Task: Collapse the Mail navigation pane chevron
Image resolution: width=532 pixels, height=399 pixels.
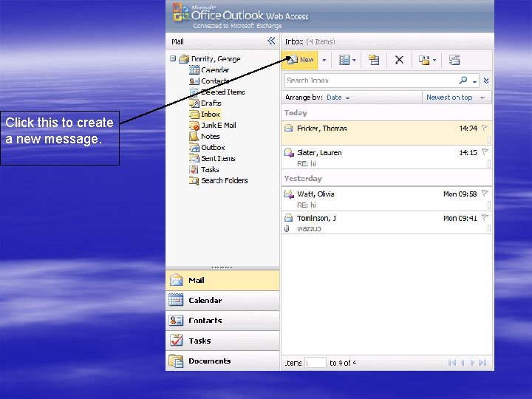Action: click(271, 41)
